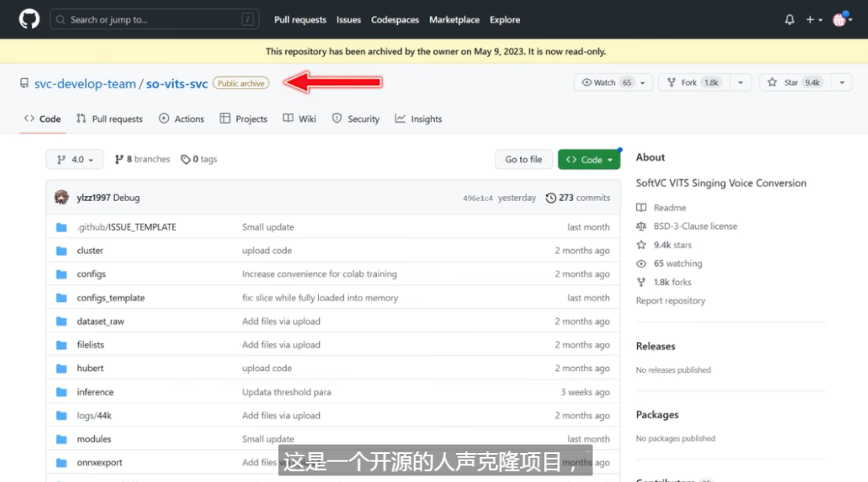
Task: Click the Report repository link
Action: point(670,300)
